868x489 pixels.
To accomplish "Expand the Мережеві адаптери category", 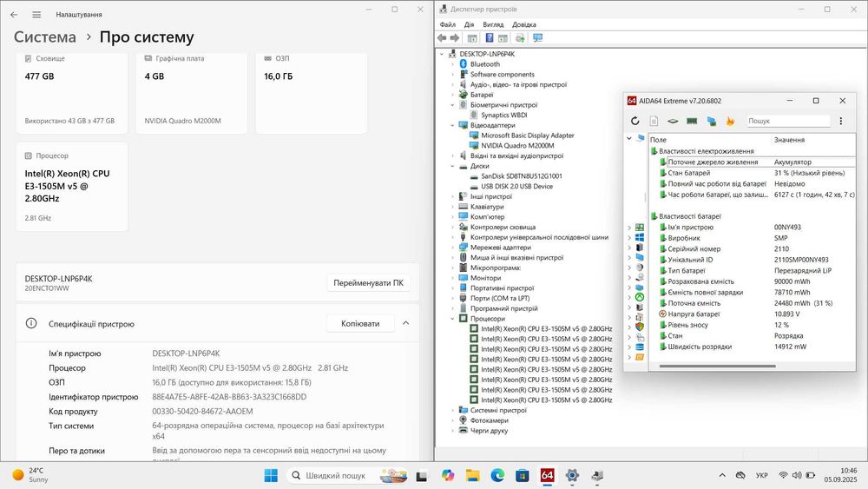I will click(452, 248).
